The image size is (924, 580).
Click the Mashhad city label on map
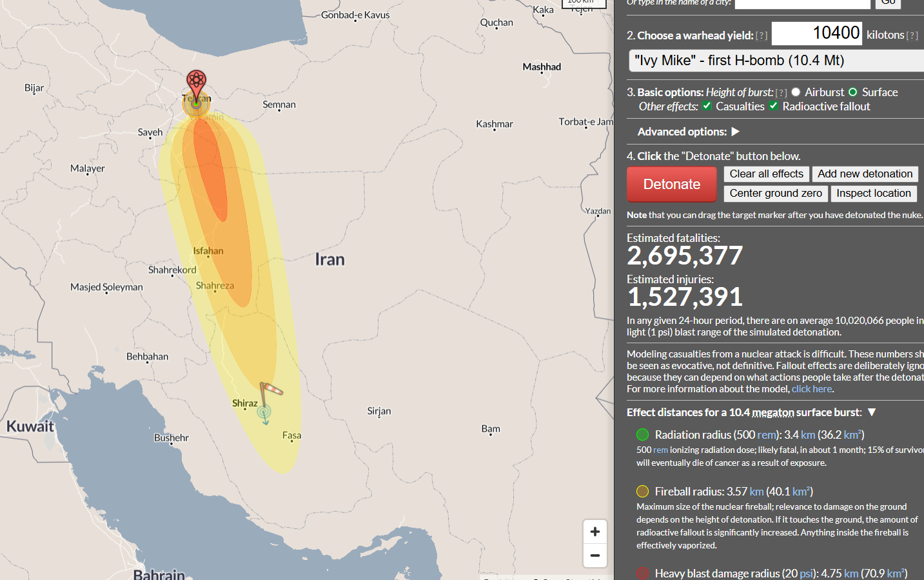[x=542, y=67]
